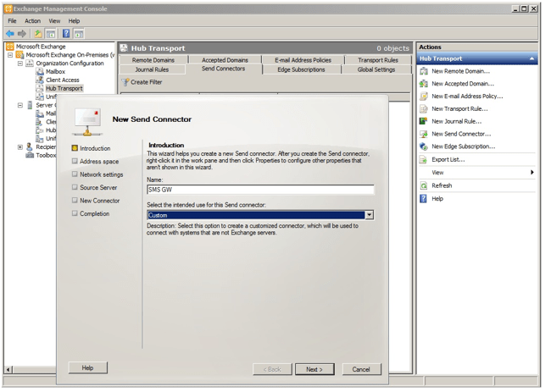Click the Network settings wizard step

(102, 174)
